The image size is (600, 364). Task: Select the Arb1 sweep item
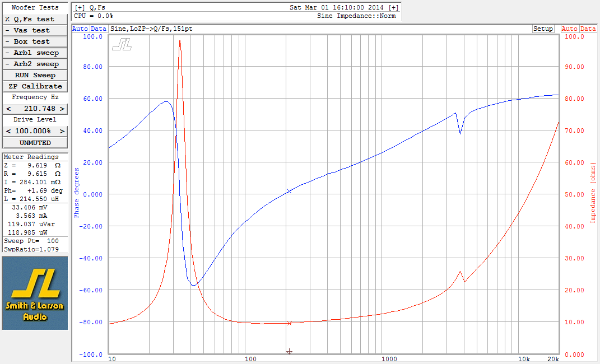point(35,53)
